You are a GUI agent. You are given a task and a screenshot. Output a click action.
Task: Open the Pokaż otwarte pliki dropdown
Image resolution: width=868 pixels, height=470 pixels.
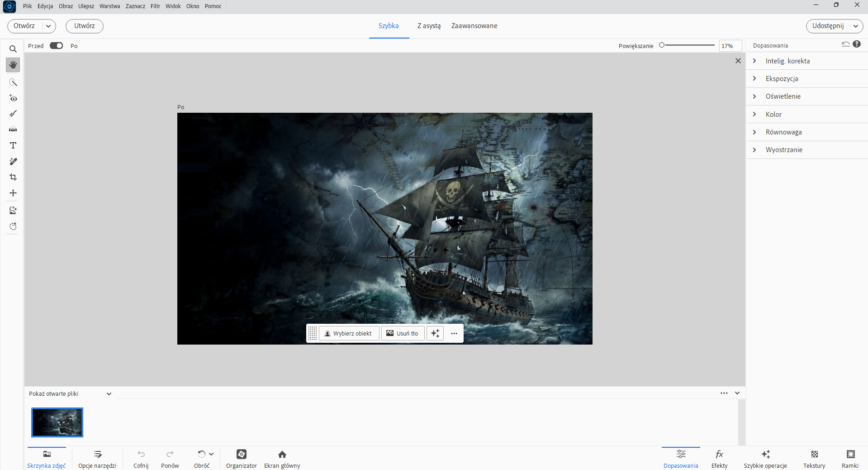tap(70, 394)
